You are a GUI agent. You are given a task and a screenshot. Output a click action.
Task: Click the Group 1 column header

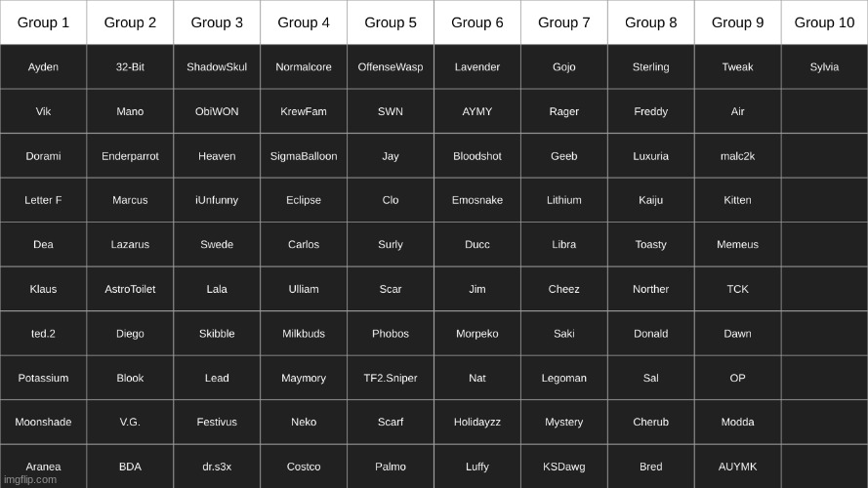pos(43,22)
